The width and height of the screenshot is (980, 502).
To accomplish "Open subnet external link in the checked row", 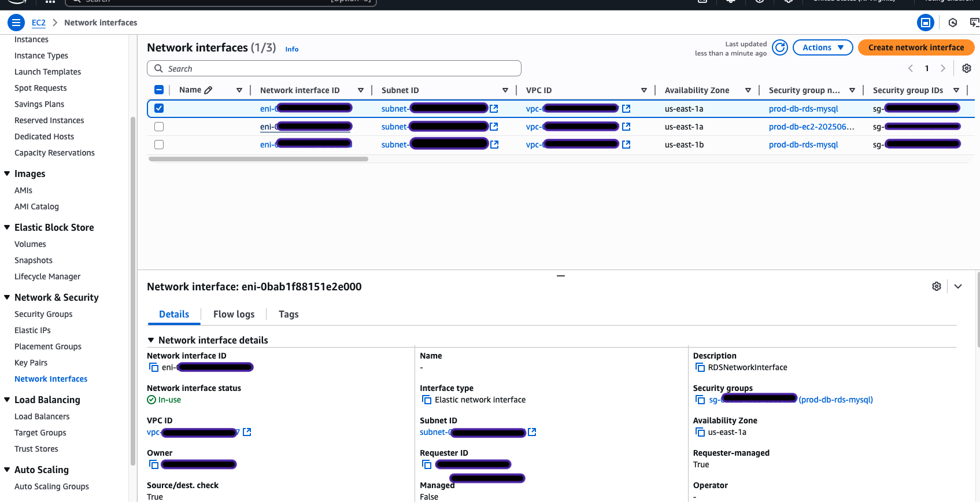I will tap(494, 109).
